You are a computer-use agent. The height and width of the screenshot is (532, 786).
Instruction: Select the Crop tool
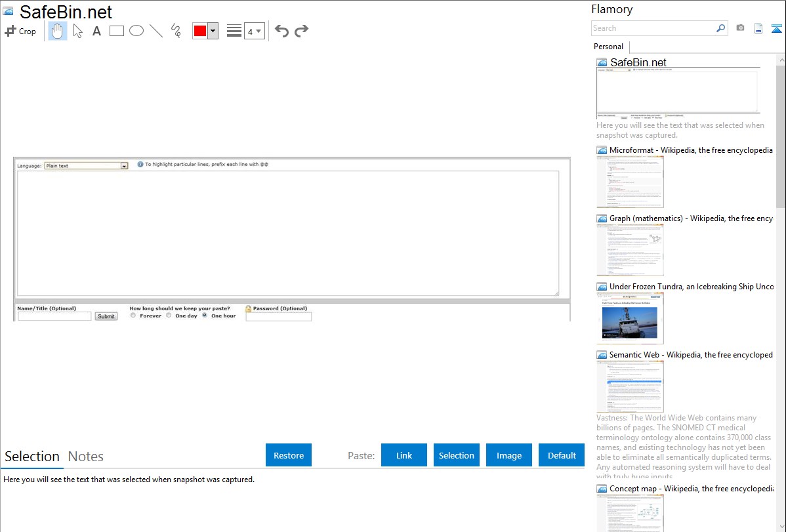(x=20, y=31)
